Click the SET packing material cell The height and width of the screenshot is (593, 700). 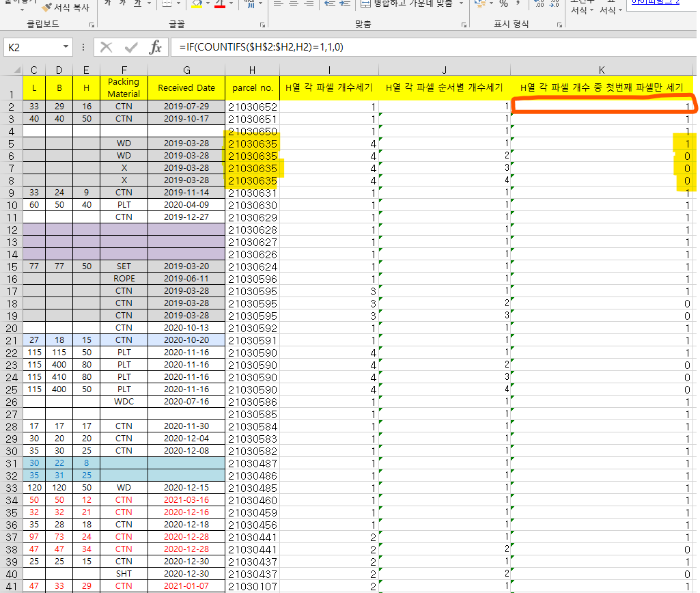[124, 266]
